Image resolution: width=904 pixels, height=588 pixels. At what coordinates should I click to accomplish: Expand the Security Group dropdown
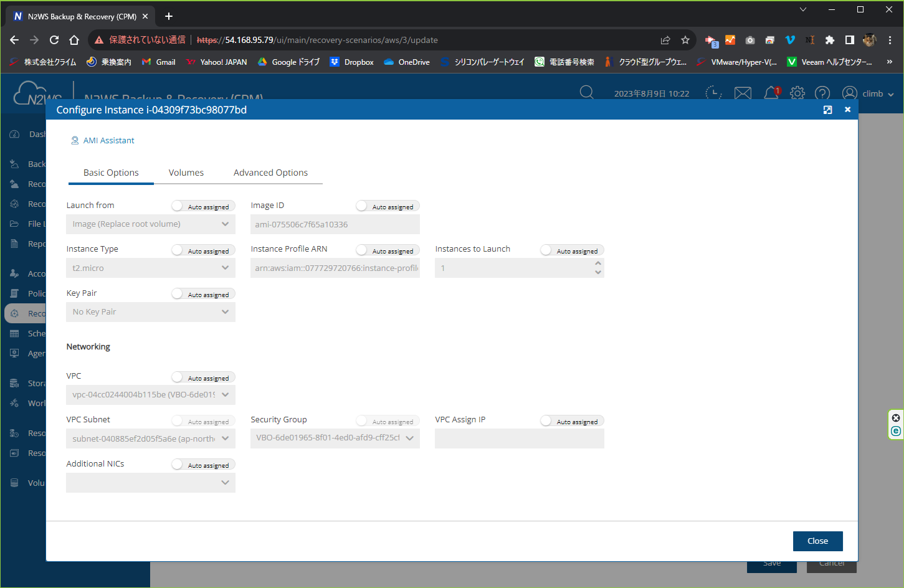[x=335, y=438]
